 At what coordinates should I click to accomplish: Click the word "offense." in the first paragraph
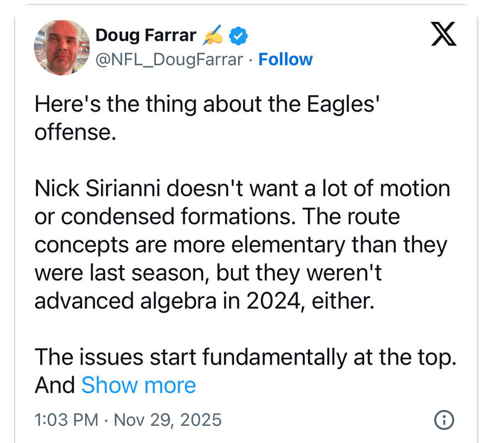pyautogui.click(x=73, y=132)
